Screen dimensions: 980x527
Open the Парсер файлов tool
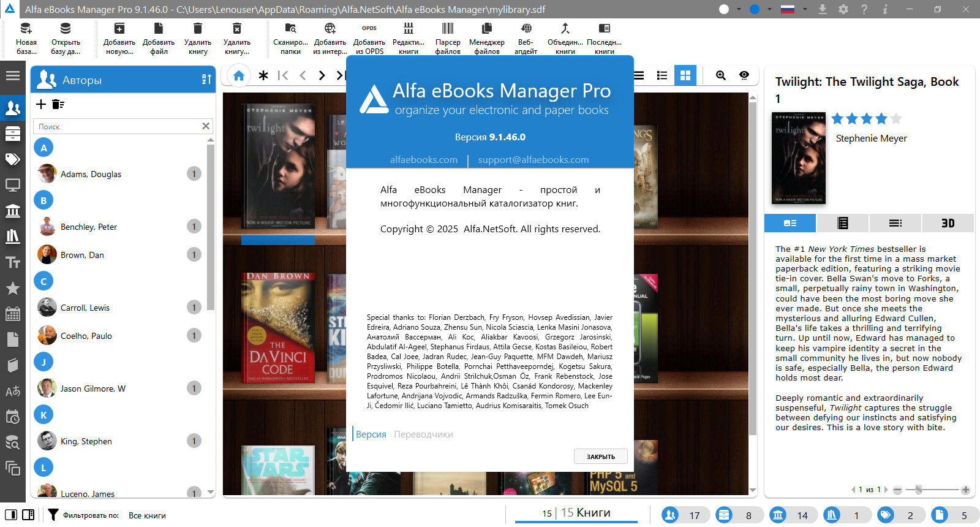[x=448, y=38]
